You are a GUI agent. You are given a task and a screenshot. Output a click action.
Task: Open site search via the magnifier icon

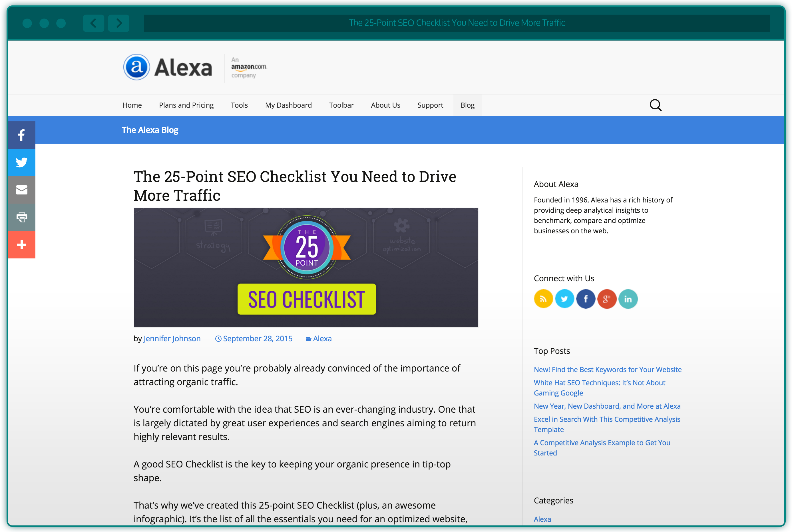click(x=655, y=105)
